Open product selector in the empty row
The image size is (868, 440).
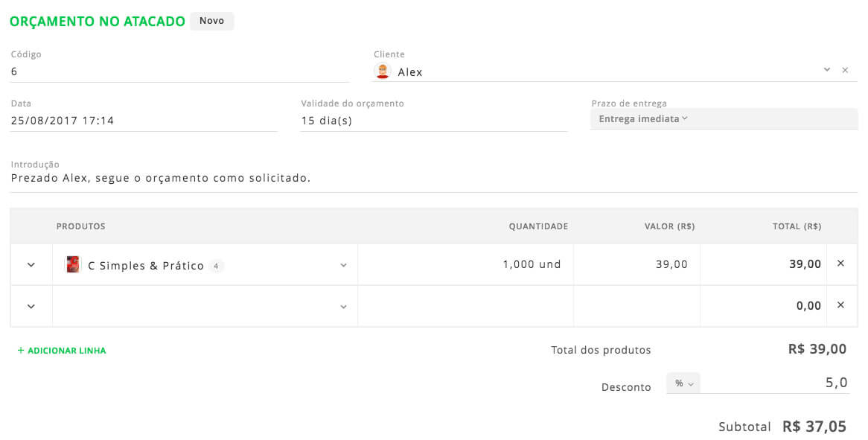click(x=343, y=307)
